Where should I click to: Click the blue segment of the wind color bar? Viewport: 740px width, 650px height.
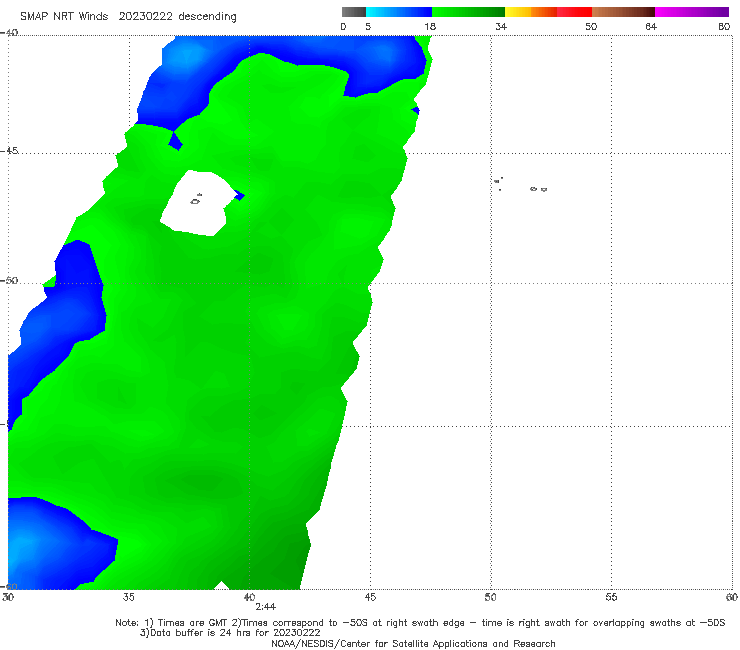[399, 12]
